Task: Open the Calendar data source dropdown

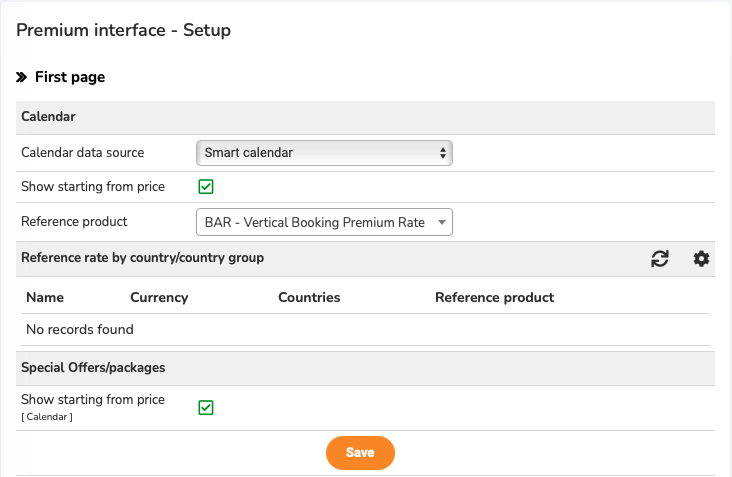Action: point(324,153)
